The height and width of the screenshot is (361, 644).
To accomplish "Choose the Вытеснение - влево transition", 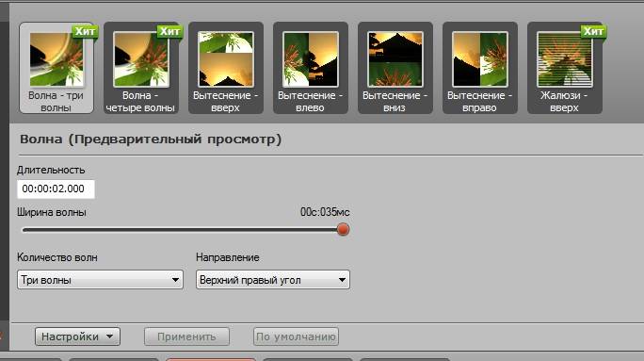I will point(310,68).
